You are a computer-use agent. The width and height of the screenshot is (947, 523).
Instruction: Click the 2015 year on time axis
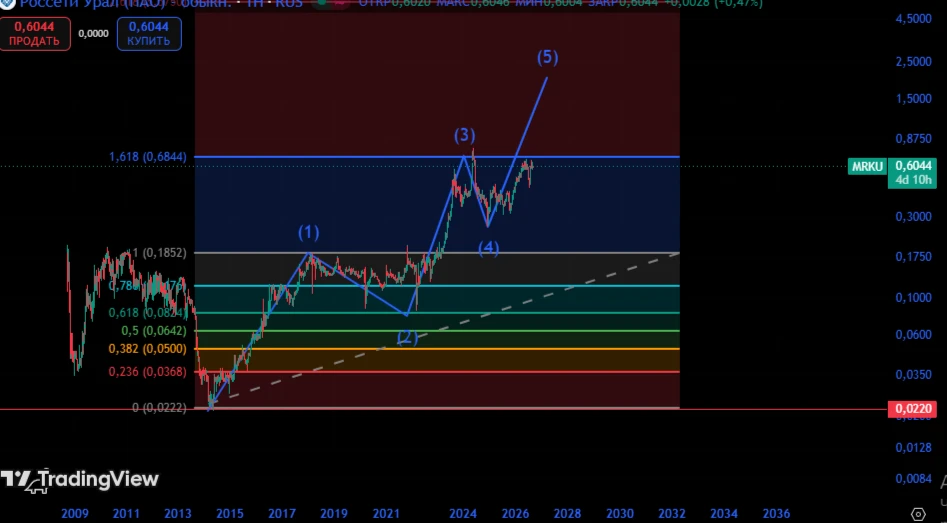pyautogui.click(x=230, y=514)
